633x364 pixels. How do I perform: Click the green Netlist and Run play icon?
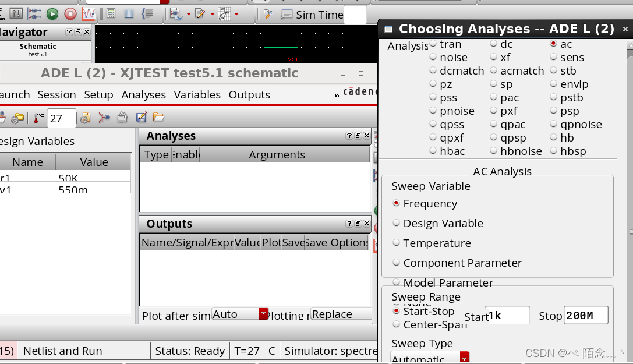pyautogui.click(x=52, y=14)
